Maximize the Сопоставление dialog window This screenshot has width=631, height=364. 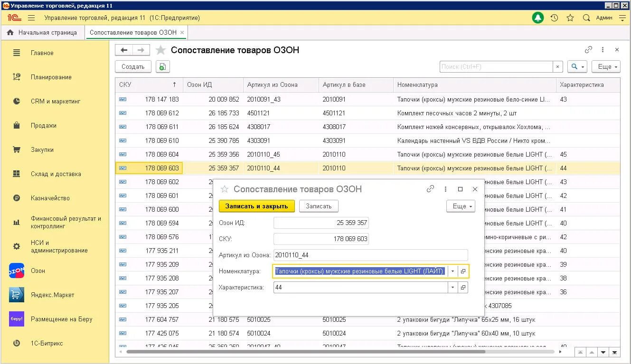tap(460, 189)
